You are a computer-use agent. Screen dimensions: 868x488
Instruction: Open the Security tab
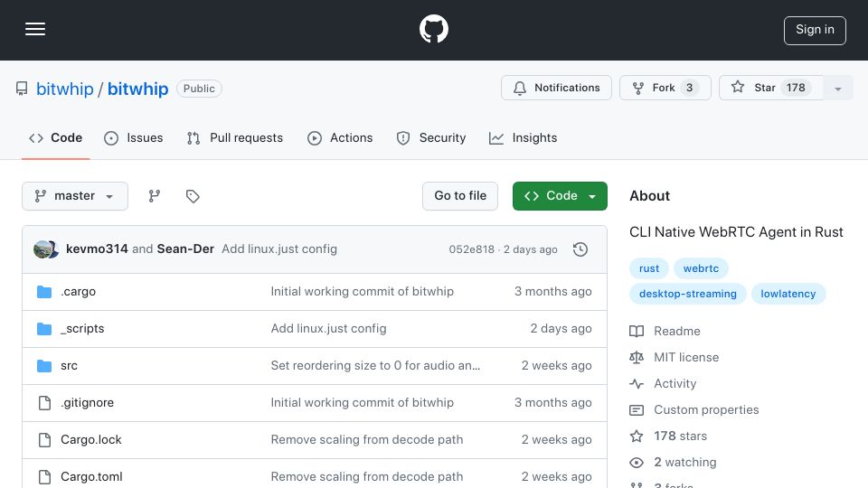coord(431,137)
